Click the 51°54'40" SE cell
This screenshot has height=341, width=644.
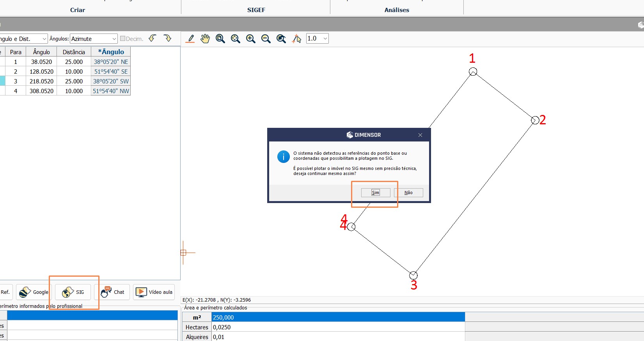[111, 71]
